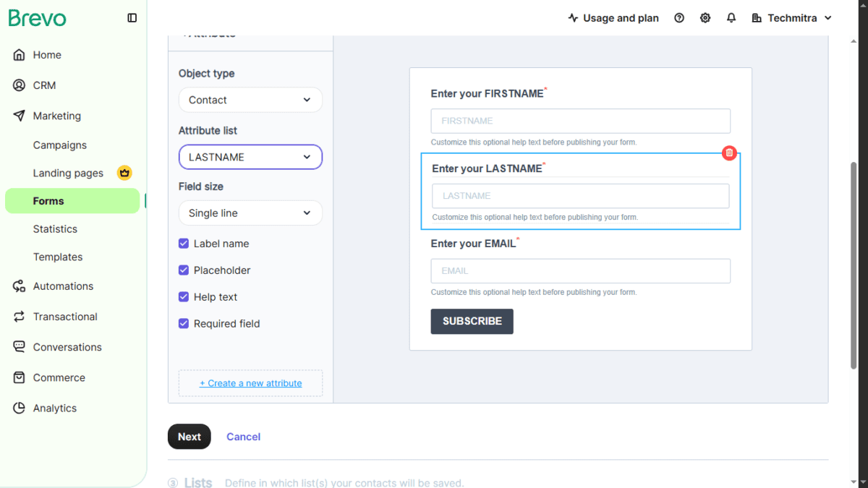Open Usage and plan activity icon
Screen dimensions: 868x488
[x=573, y=18]
